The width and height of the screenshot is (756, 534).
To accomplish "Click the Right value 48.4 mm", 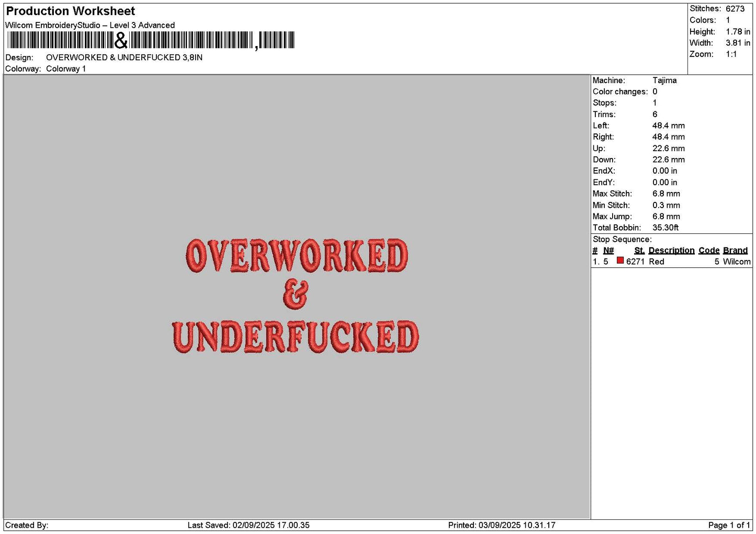I will 669,137.
